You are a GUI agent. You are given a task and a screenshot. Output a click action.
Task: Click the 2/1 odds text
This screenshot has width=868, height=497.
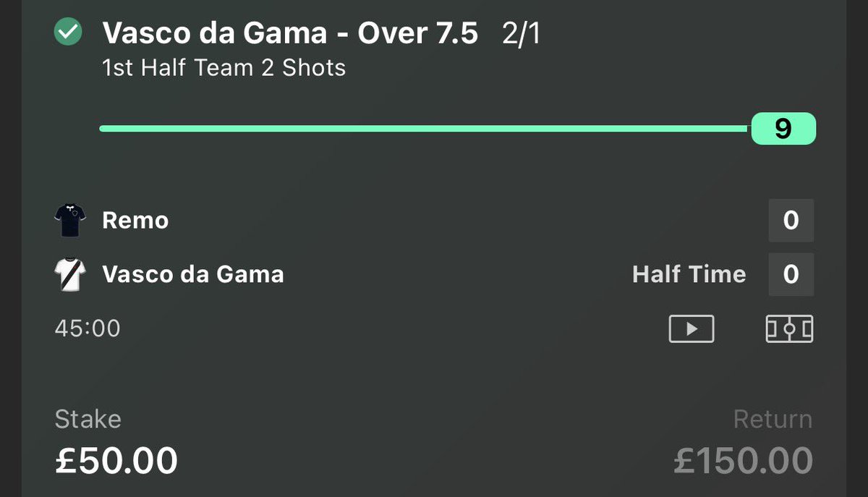tap(521, 33)
